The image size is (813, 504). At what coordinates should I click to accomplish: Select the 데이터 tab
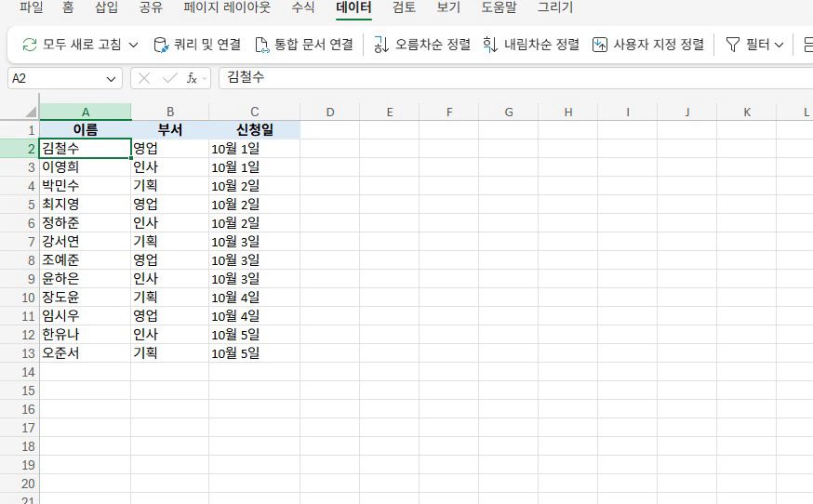click(x=353, y=7)
